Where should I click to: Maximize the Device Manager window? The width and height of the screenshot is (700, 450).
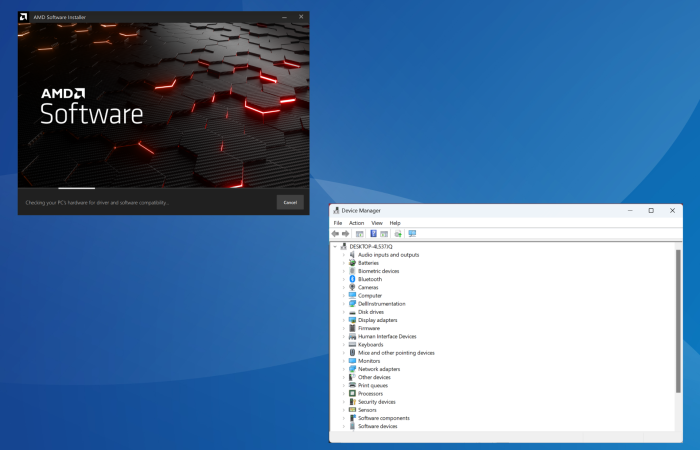(651, 210)
